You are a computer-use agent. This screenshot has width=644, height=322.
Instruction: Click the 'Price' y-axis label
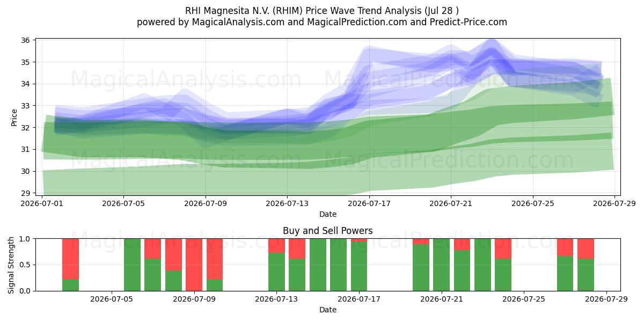[x=14, y=117]
